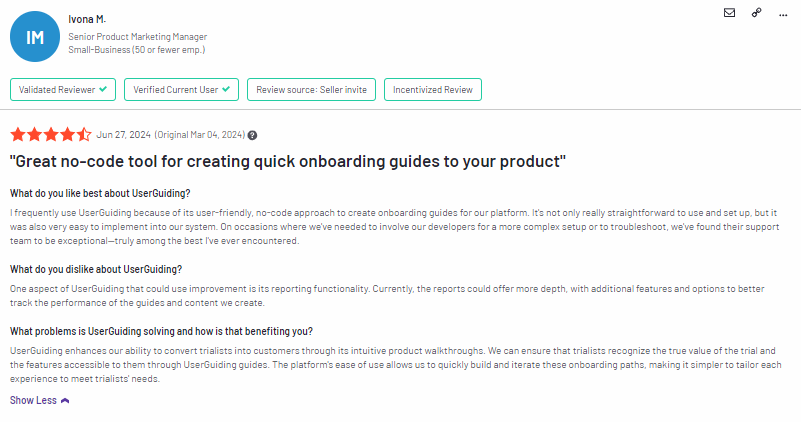Click Review source: Seller invite badge
The width and height of the screenshot is (801, 422).
(x=312, y=89)
